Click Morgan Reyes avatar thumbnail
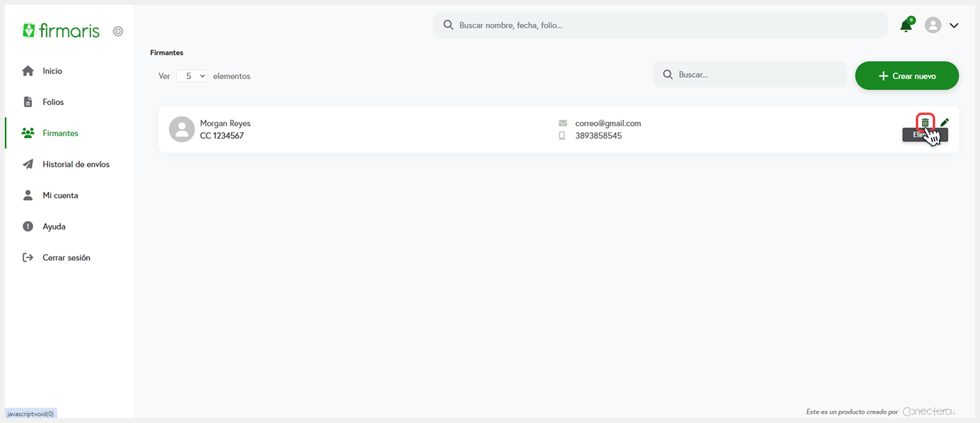 (182, 130)
